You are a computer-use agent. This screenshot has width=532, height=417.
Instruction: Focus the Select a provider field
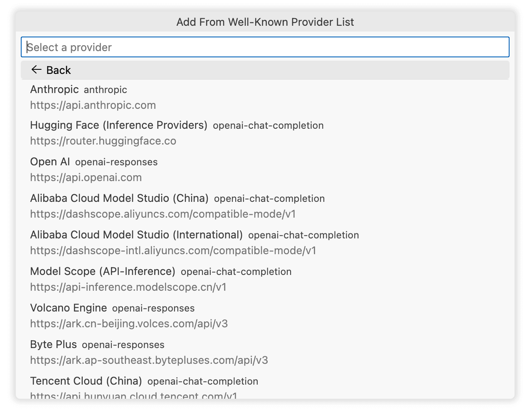(x=265, y=47)
